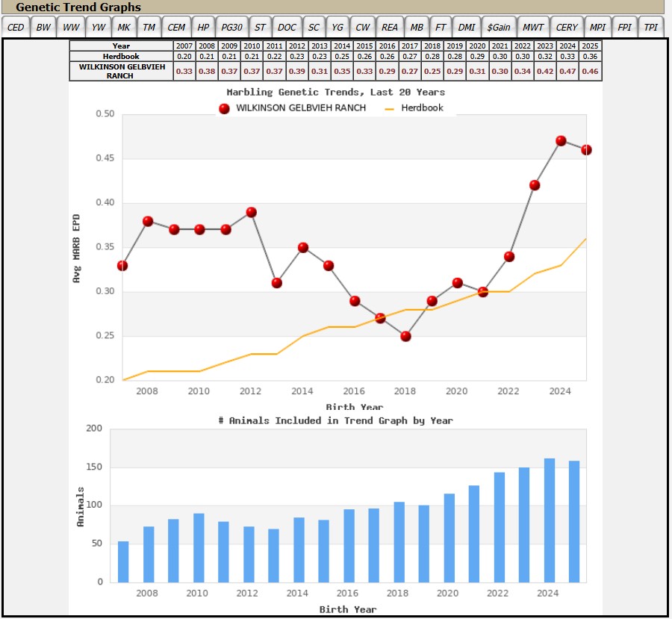
Task: Select the CERY tab
Action: pyautogui.click(x=567, y=27)
